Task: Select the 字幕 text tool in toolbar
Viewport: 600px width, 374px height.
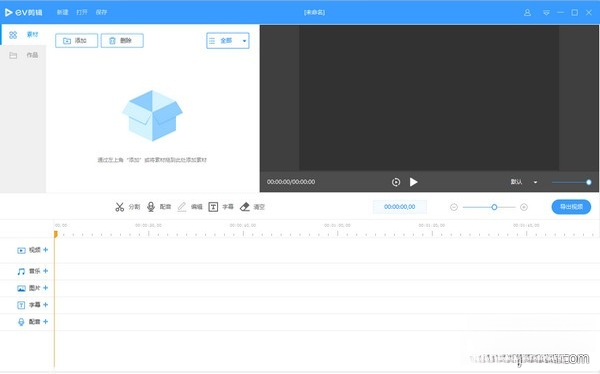Action: (x=221, y=207)
